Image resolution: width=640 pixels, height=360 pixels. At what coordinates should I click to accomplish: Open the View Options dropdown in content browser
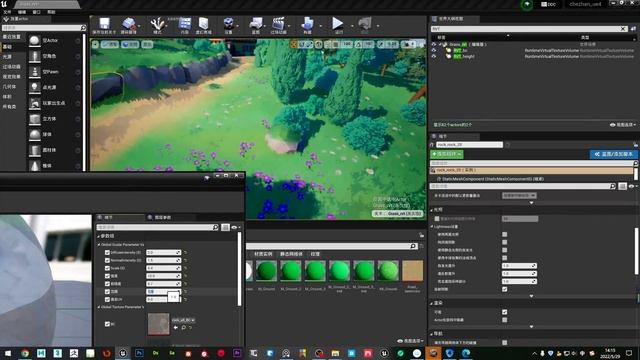(409, 341)
